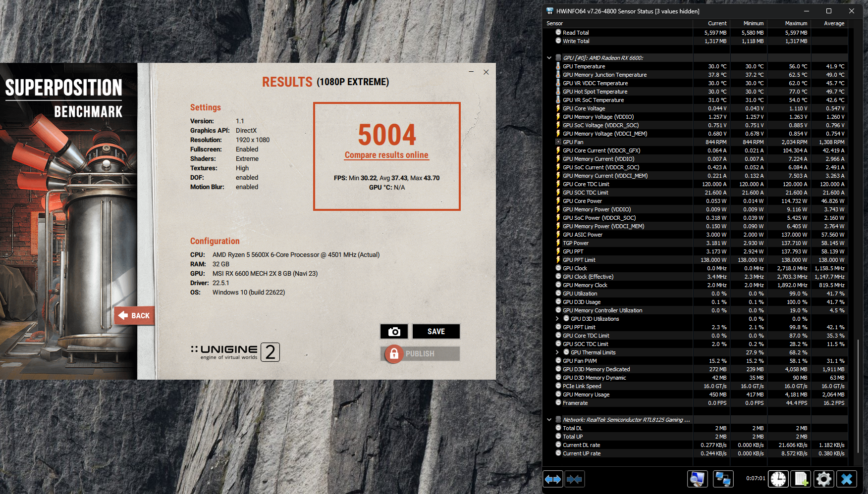Open the monitor-with-magnifier summary icon in HWiNFO
The height and width of the screenshot is (494, 868).
click(698, 479)
